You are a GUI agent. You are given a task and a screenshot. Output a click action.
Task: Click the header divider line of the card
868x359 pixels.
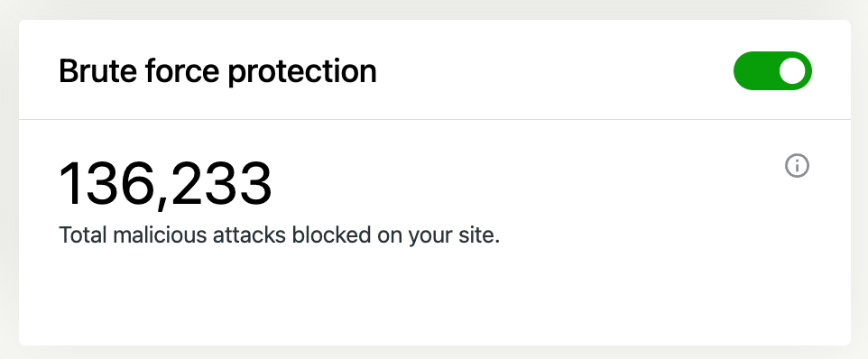[x=435, y=119]
